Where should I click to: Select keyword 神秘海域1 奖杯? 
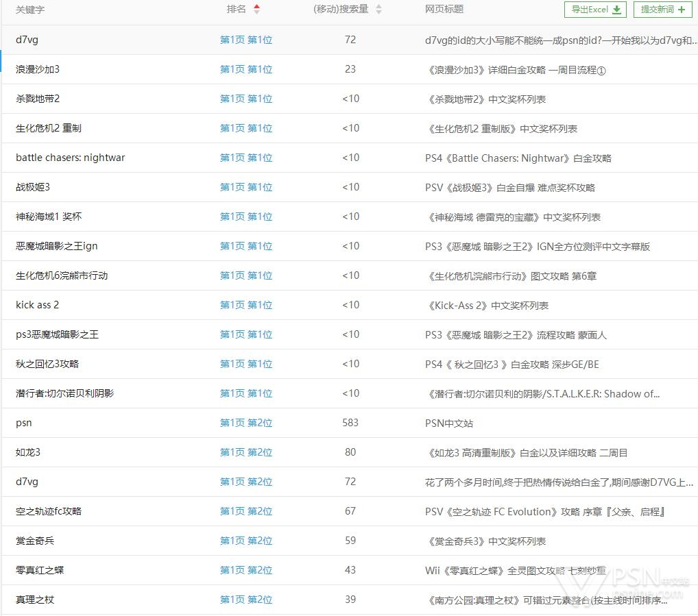click(x=49, y=217)
